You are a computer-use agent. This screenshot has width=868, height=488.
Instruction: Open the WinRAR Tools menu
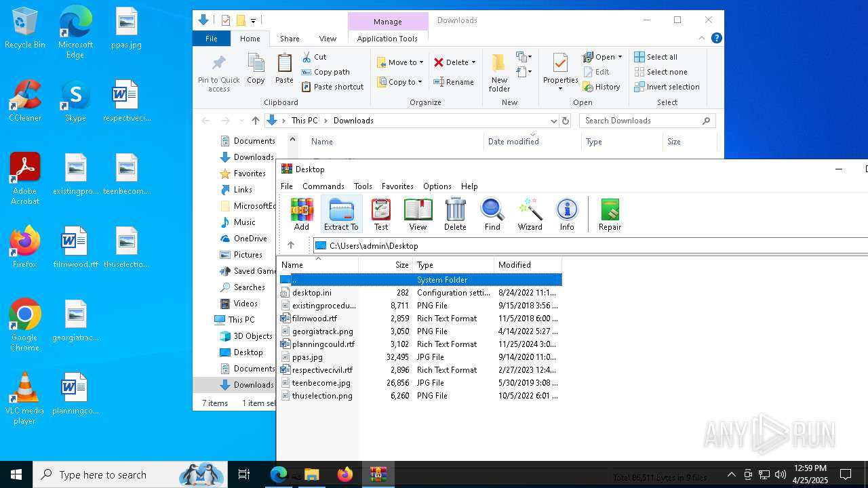(363, 186)
